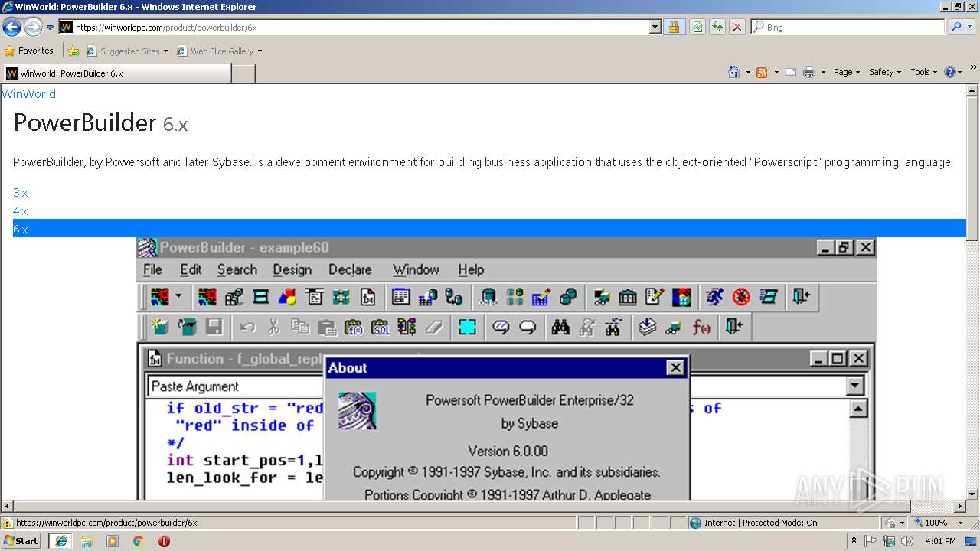Refresh the page with the green arrows
Screen dimensions: 980x551
point(717,27)
